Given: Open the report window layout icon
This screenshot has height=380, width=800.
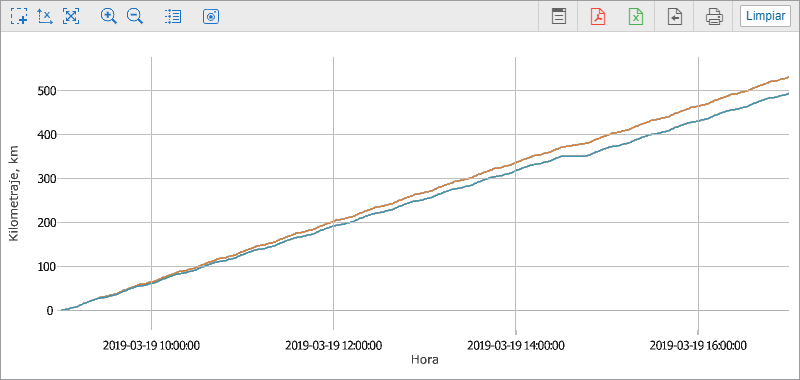Looking at the screenshot, I should click(x=559, y=16).
